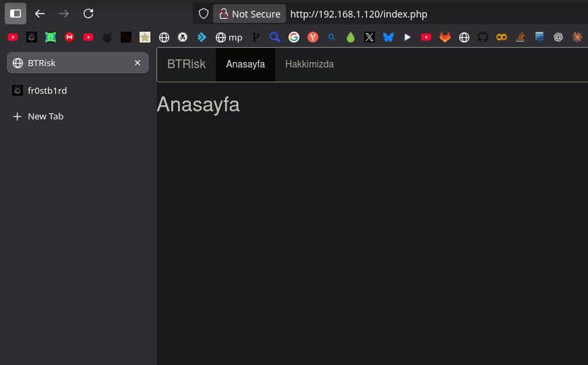Image resolution: width=588 pixels, height=365 pixels.
Task: Open the Bluesky butterfly bookmark
Action: point(388,38)
